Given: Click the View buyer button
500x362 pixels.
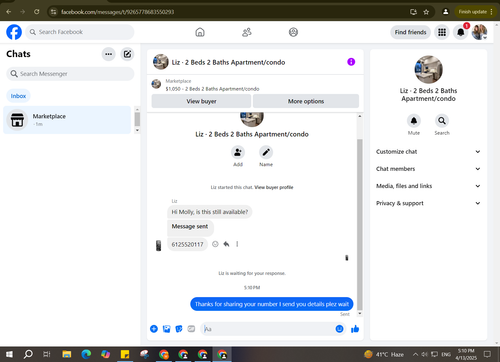Looking at the screenshot, I should pyautogui.click(x=201, y=101).
